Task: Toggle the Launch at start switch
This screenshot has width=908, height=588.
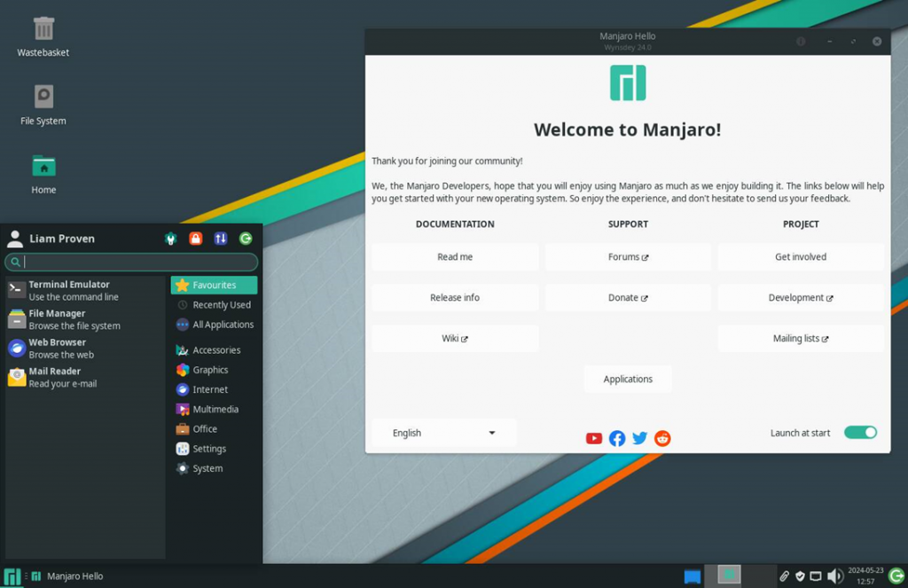Action: (x=860, y=433)
